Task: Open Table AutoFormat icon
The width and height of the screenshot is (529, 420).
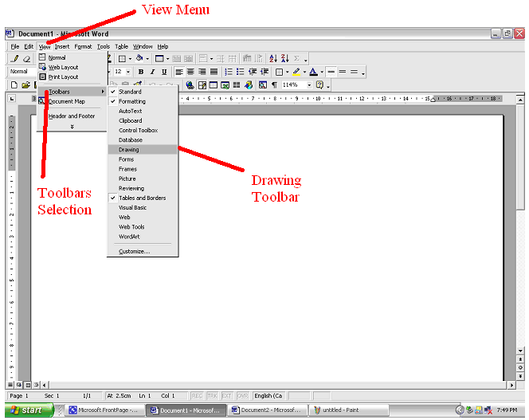Action: 247,59
